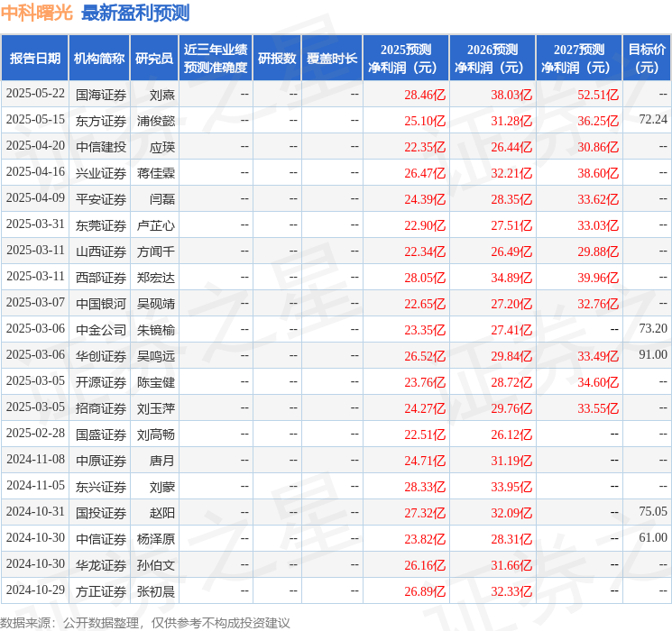The height and width of the screenshot is (631, 672).
Task: Select the 2027预测净利润 column header
Action: 579,59
